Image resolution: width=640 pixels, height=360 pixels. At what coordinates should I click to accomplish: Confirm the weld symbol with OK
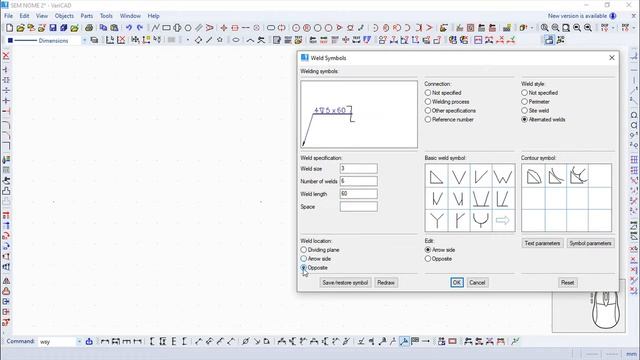[x=457, y=282]
